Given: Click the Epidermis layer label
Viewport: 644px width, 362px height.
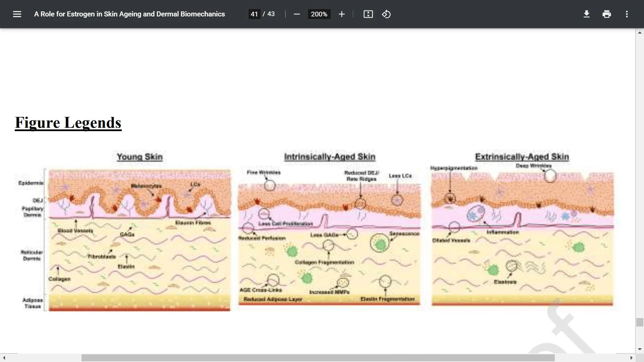Looking at the screenshot, I should [x=31, y=183].
